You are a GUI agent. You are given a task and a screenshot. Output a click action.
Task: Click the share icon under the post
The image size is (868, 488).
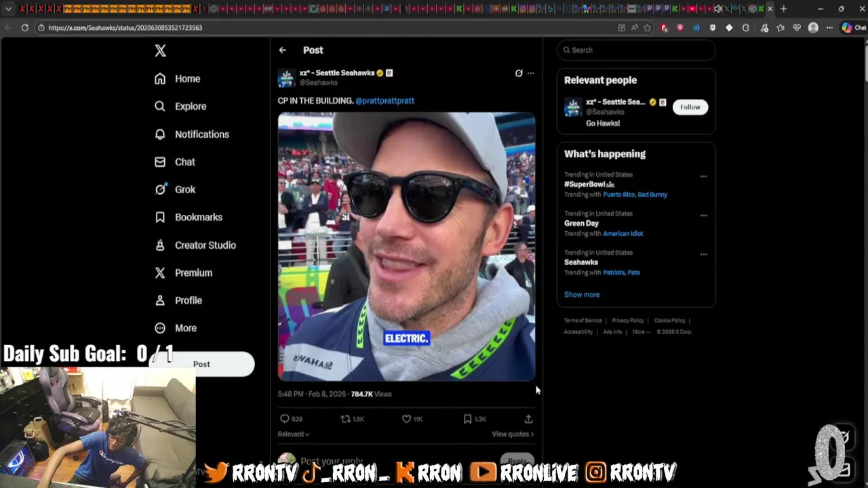[x=528, y=419]
